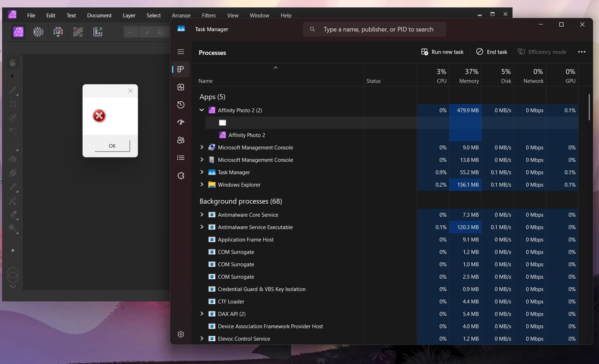Click the 479.9 MB memory cell
Screen dimensions: 599x364
click(465, 110)
